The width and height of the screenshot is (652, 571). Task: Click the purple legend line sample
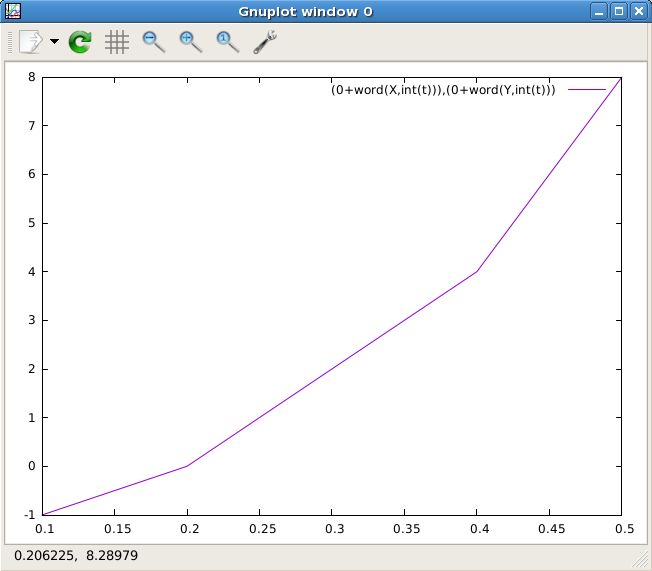(587, 89)
